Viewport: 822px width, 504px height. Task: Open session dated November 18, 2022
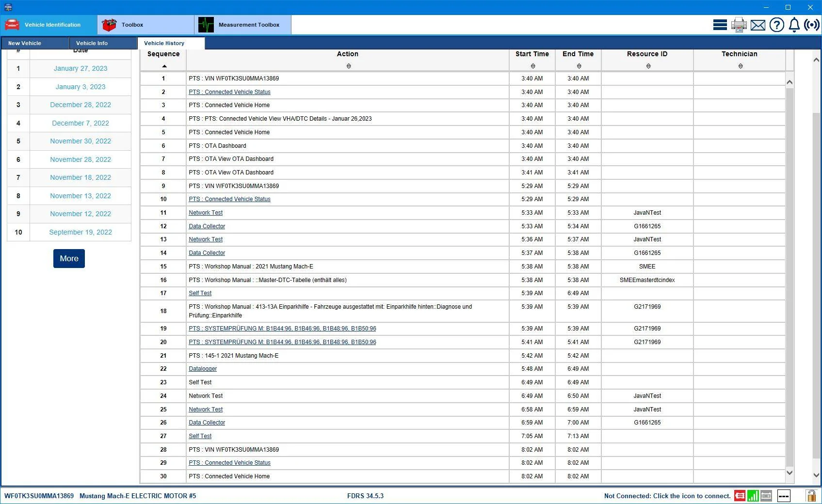(81, 177)
